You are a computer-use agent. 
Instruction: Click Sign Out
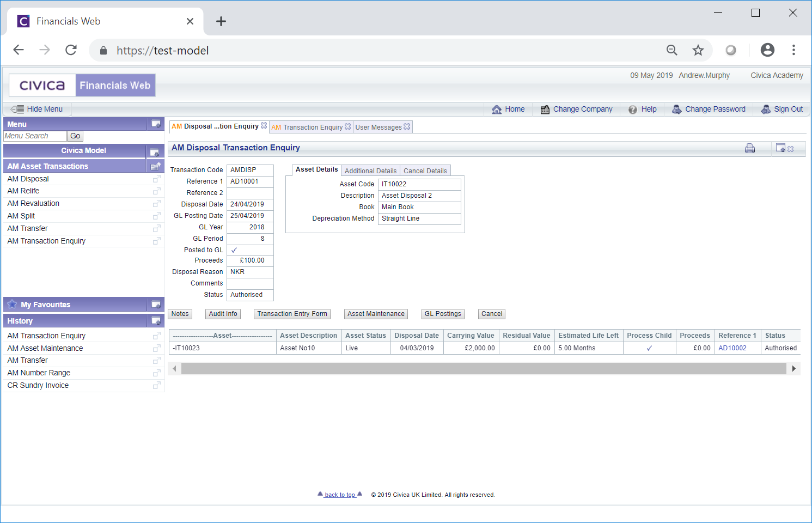pyautogui.click(x=782, y=109)
